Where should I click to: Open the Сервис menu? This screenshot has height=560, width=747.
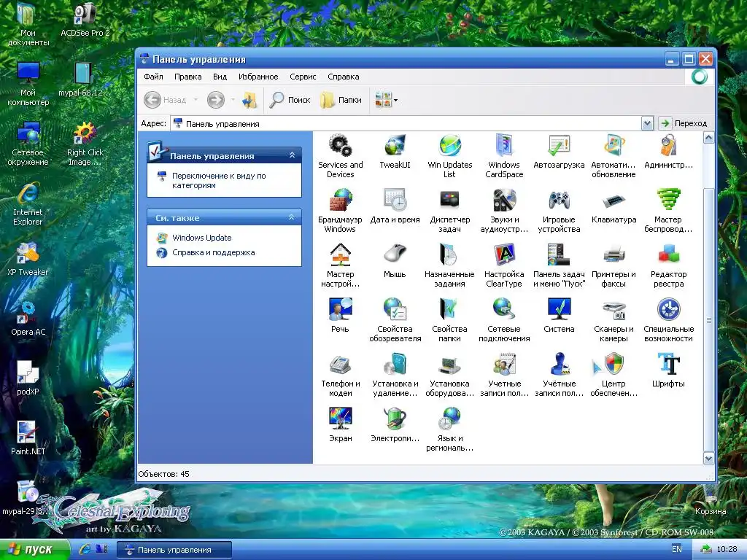pyautogui.click(x=303, y=77)
